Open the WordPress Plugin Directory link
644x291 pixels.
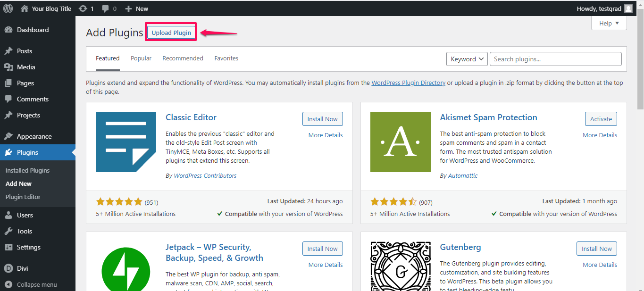408,83
